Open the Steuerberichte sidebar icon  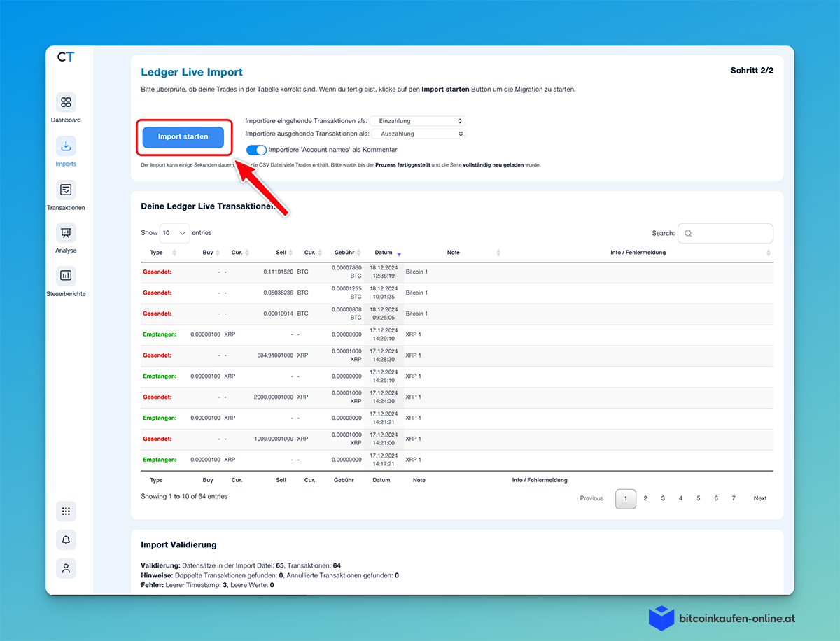66,276
